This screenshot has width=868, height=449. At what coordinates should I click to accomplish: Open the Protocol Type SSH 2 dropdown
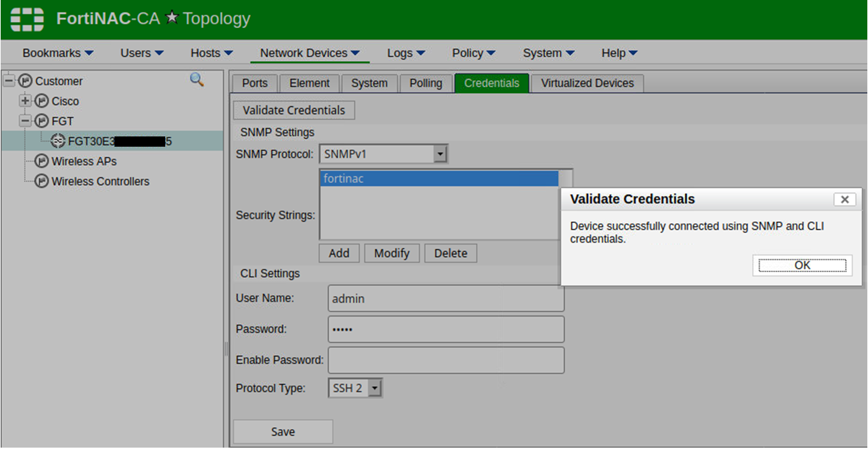pos(374,388)
